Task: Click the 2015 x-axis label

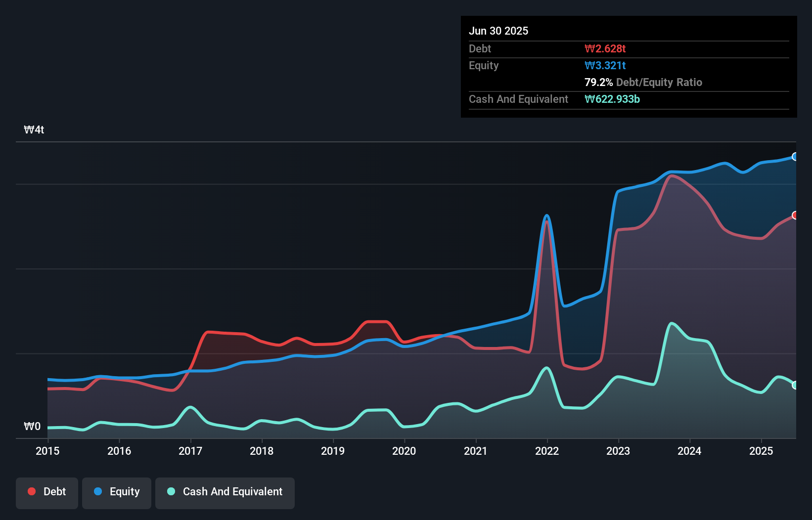Action: (47, 451)
